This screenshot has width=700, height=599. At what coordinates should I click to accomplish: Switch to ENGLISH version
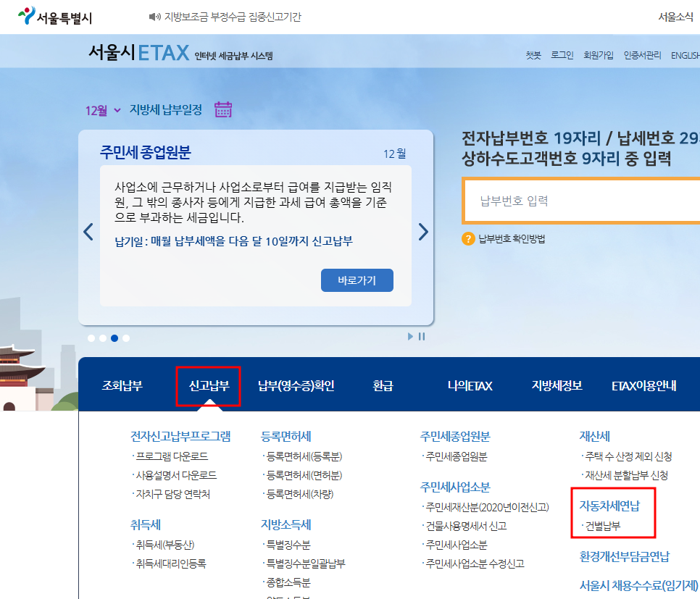tap(686, 55)
